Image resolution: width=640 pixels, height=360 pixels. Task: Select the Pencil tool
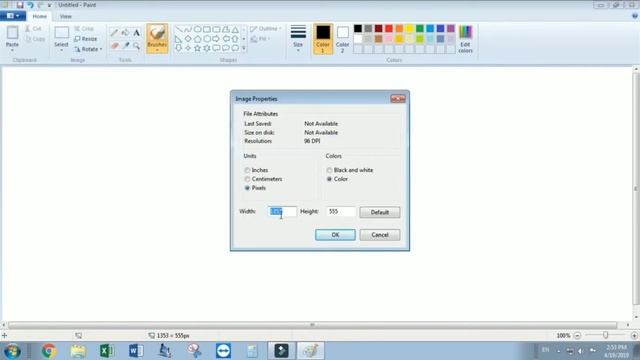pyautogui.click(x=114, y=33)
